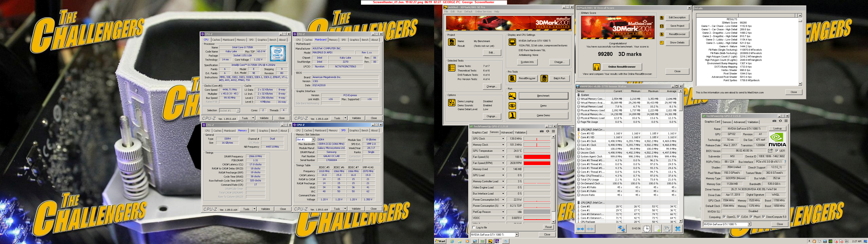Click the GPU Clock sensor graph bar
868x244 pixels.
pos(537,139)
